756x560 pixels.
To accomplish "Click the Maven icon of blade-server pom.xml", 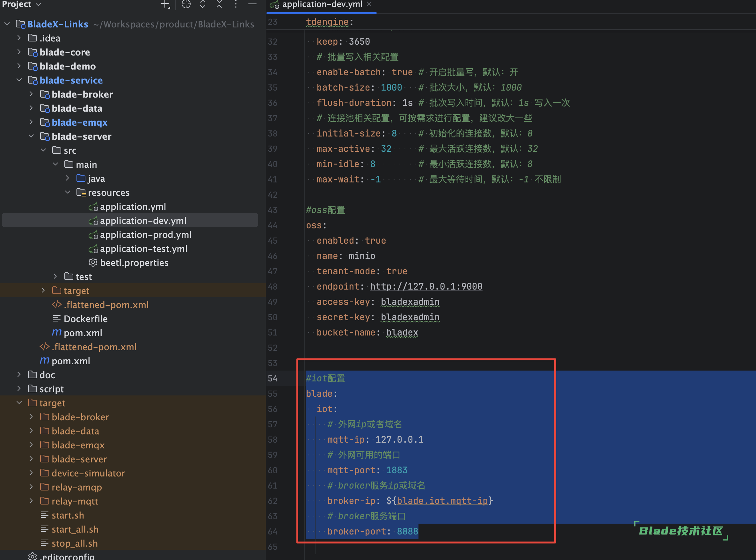I will click(x=56, y=333).
